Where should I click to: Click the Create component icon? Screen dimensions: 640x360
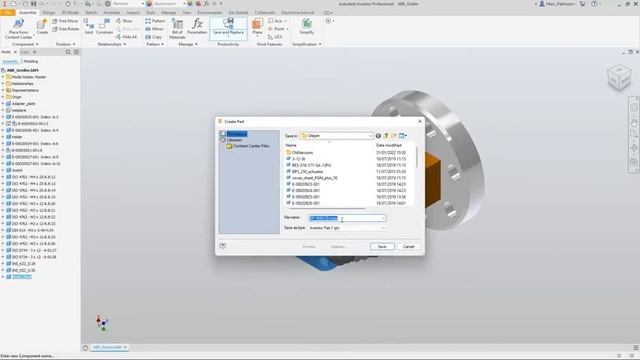point(42,24)
